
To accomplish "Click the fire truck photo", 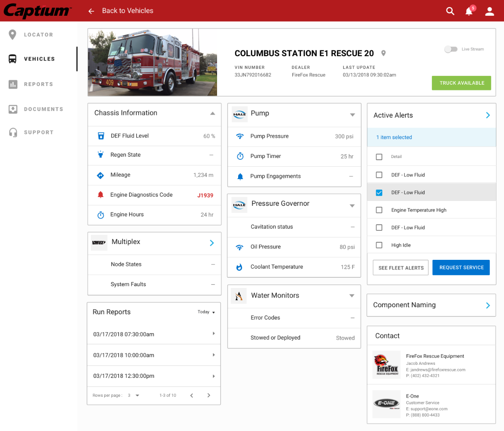I will tap(152, 62).
